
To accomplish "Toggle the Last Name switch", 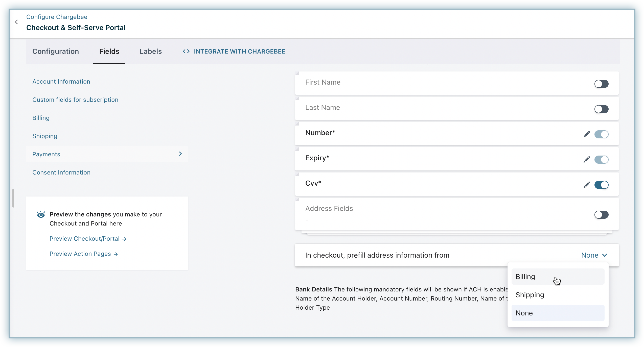I will 601,109.
